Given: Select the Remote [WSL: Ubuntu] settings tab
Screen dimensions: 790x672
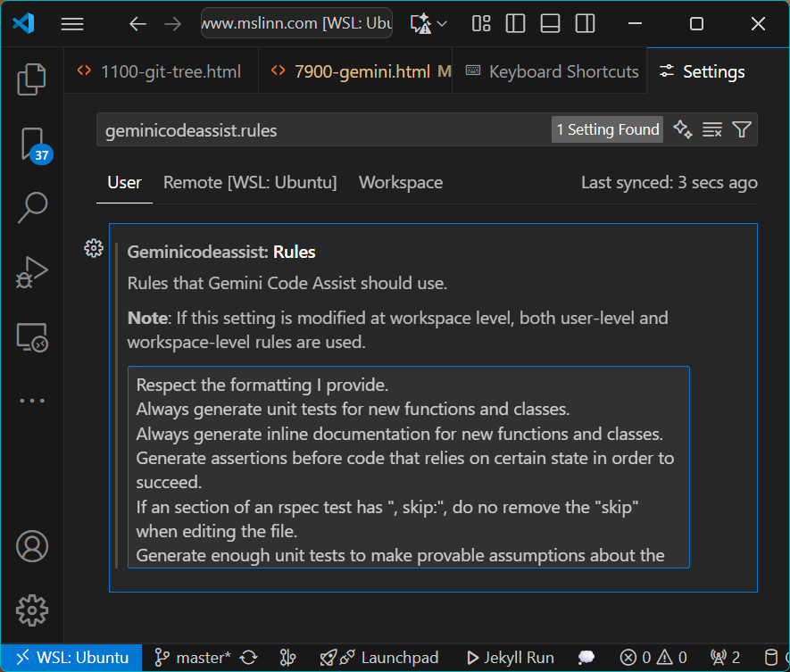Looking at the screenshot, I should point(250,183).
